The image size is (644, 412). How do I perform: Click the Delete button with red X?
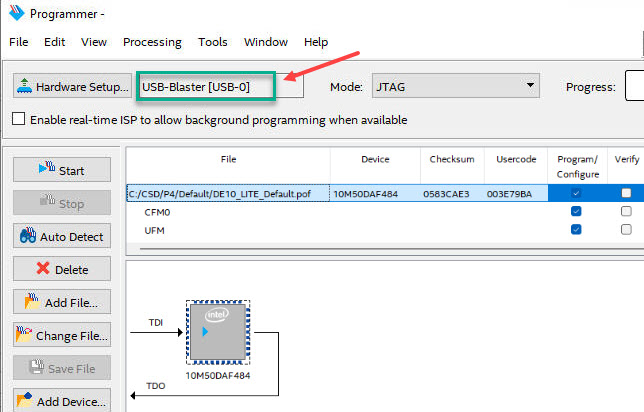(61, 269)
